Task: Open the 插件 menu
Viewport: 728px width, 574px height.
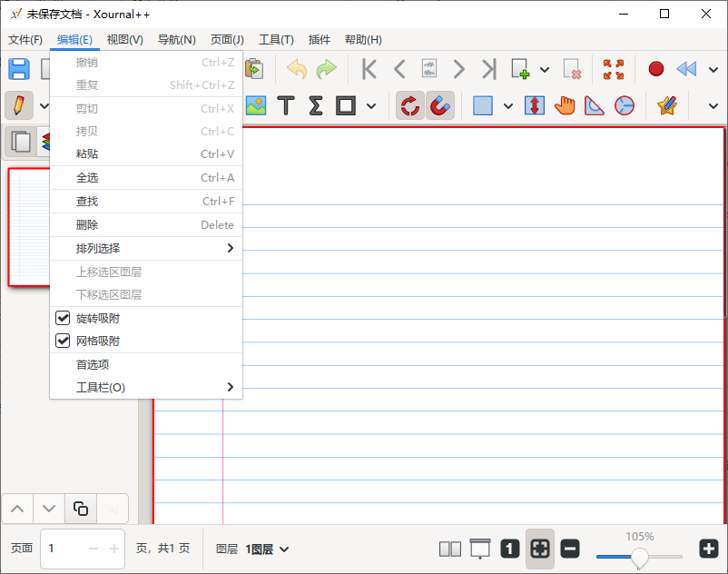Action: [319, 40]
